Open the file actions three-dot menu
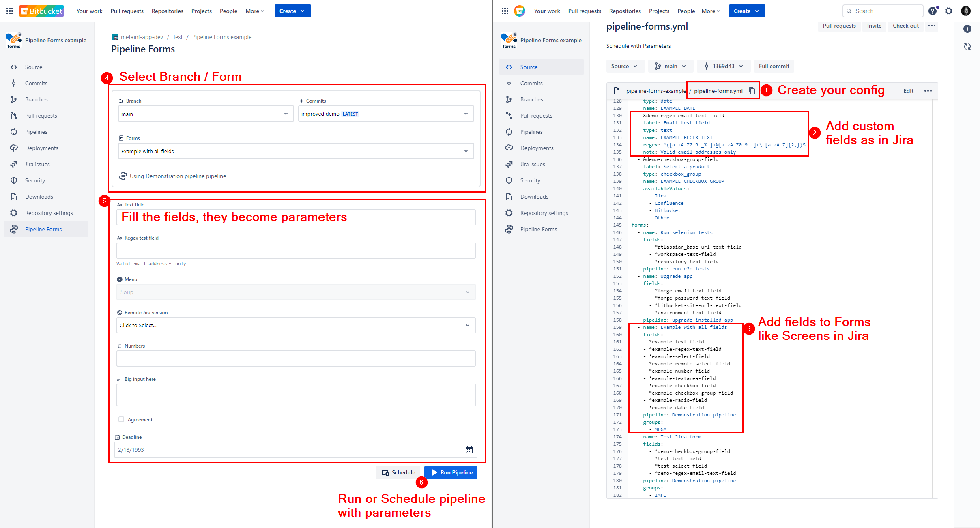 928,91
